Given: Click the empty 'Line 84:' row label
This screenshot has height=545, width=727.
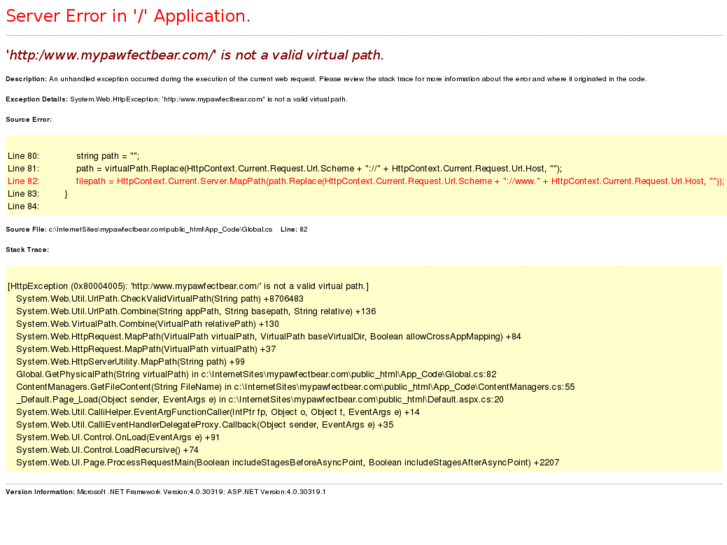Looking at the screenshot, I should pyautogui.click(x=23, y=206).
